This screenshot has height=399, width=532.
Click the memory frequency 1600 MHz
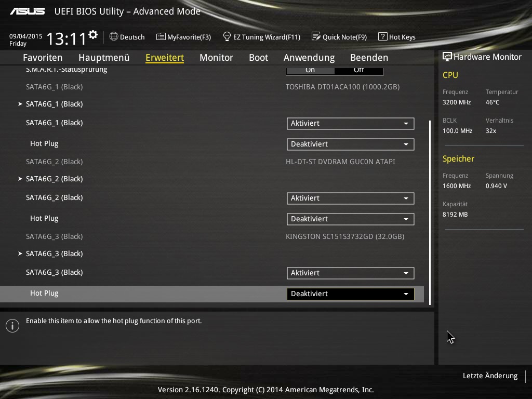click(x=456, y=186)
